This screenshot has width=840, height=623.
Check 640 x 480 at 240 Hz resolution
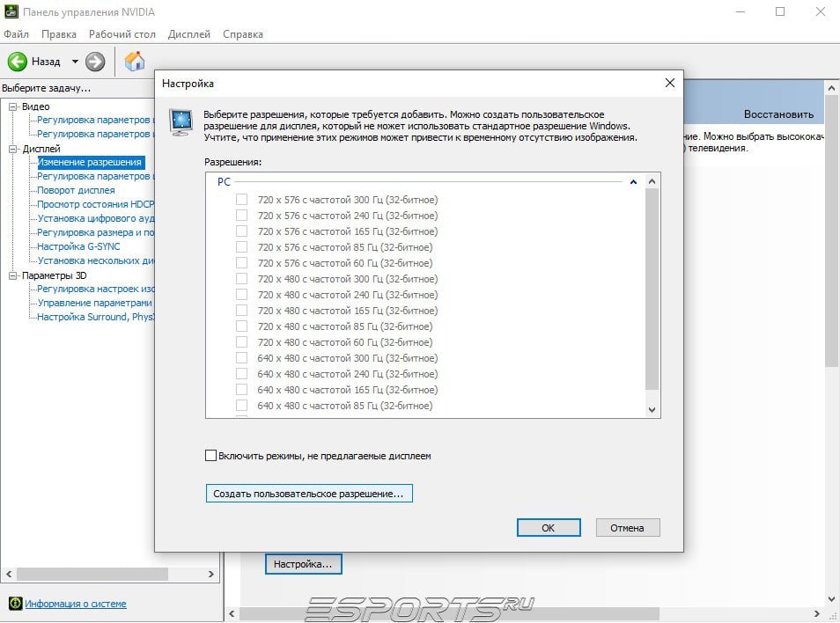click(241, 374)
